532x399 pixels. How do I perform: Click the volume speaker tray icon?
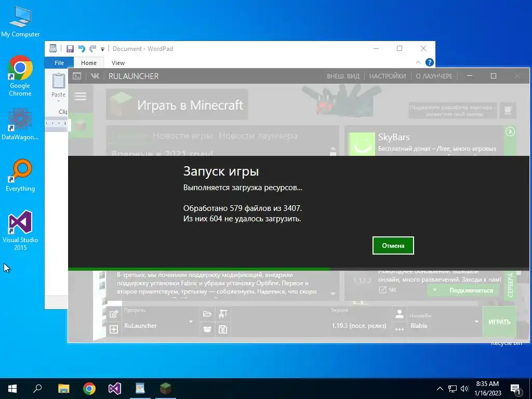(x=464, y=389)
